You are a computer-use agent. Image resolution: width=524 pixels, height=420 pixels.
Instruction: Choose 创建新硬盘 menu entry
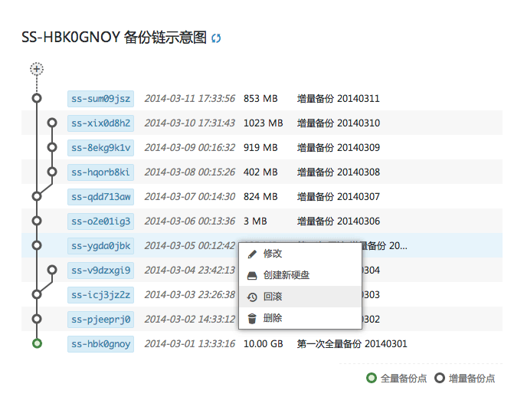tap(287, 275)
